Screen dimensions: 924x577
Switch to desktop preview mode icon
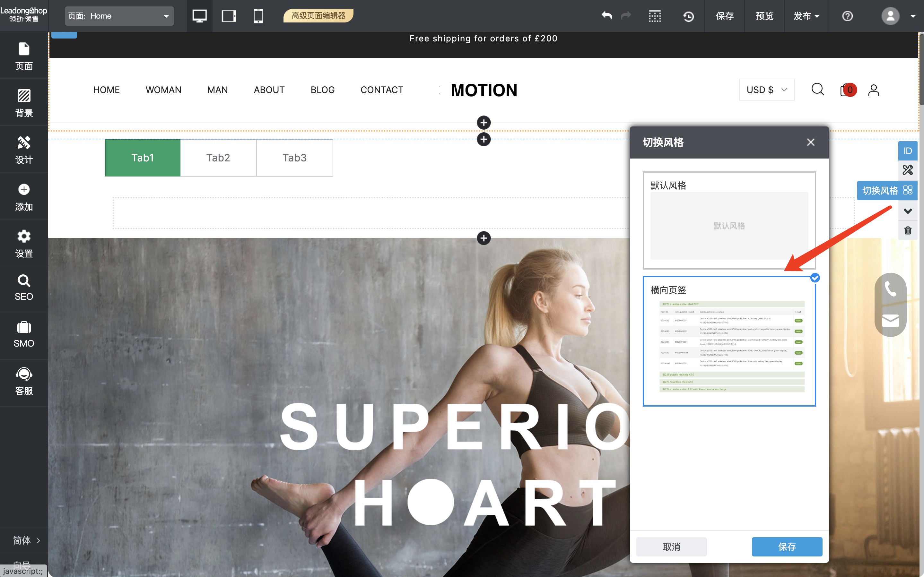coord(199,16)
